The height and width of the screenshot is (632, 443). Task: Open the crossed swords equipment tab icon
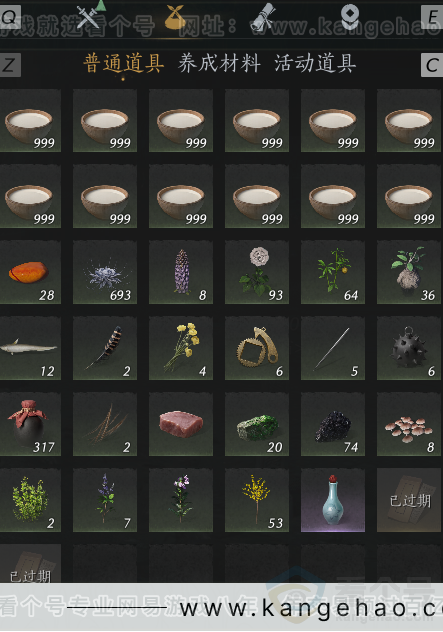pos(91,16)
